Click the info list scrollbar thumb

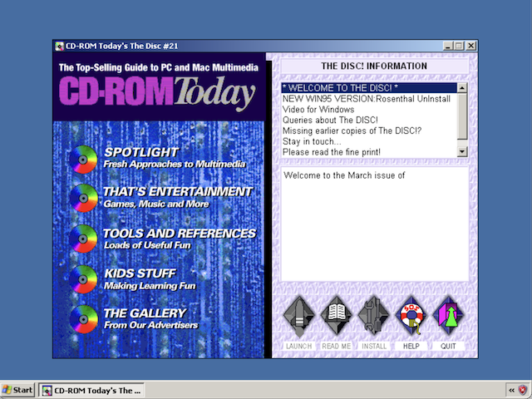pyautogui.click(x=462, y=116)
